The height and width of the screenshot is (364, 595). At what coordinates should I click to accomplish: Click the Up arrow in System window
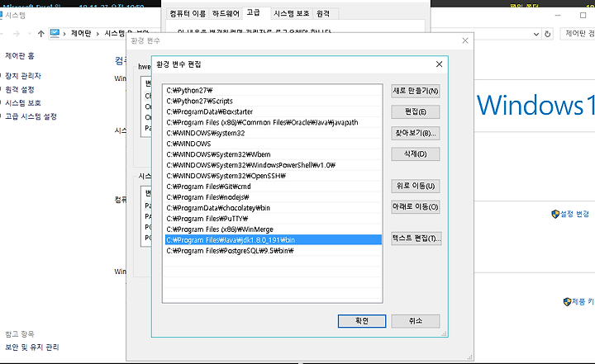point(41,34)
